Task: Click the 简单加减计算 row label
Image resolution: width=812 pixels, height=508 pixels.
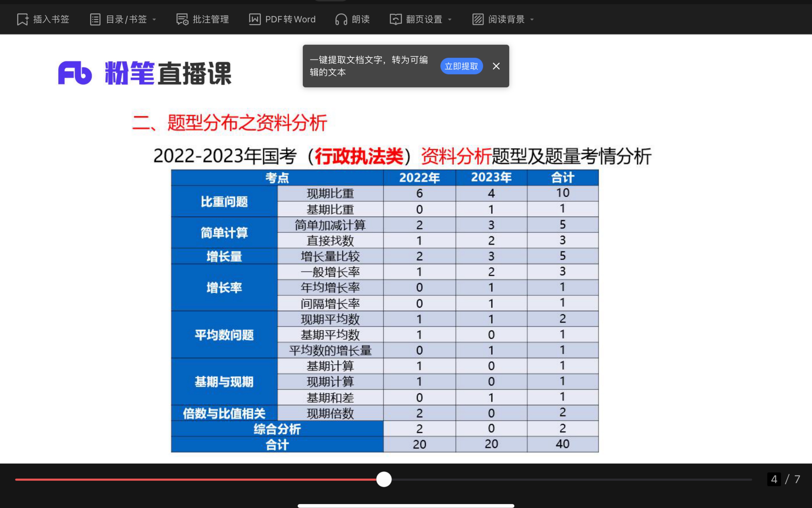Action: 330,225
